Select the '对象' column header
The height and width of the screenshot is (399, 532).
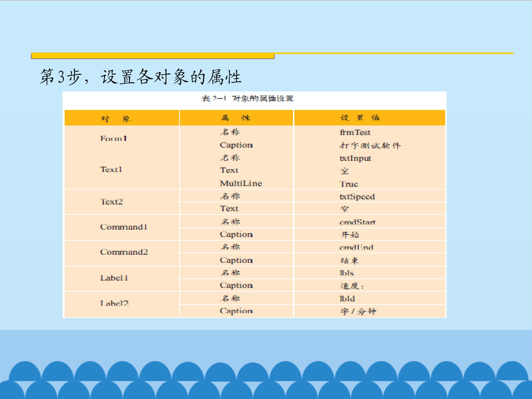point(122,118)
